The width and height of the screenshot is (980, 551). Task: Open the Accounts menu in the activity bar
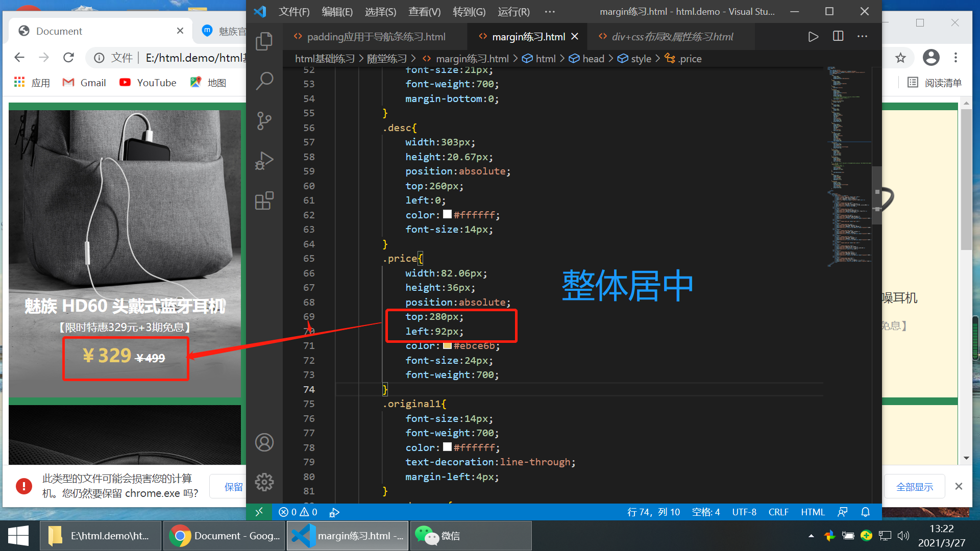point(264,442)
